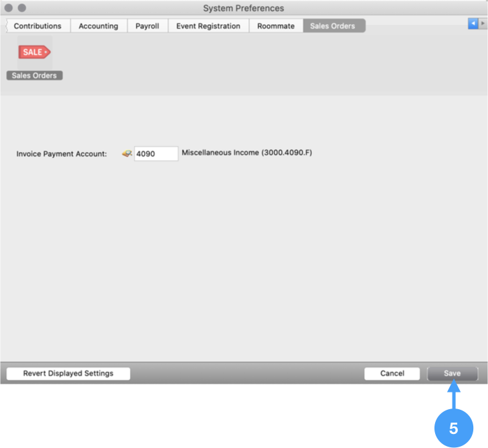Click the Invoice Payment Account number field
488x448 pixels.
pos(156,154)
